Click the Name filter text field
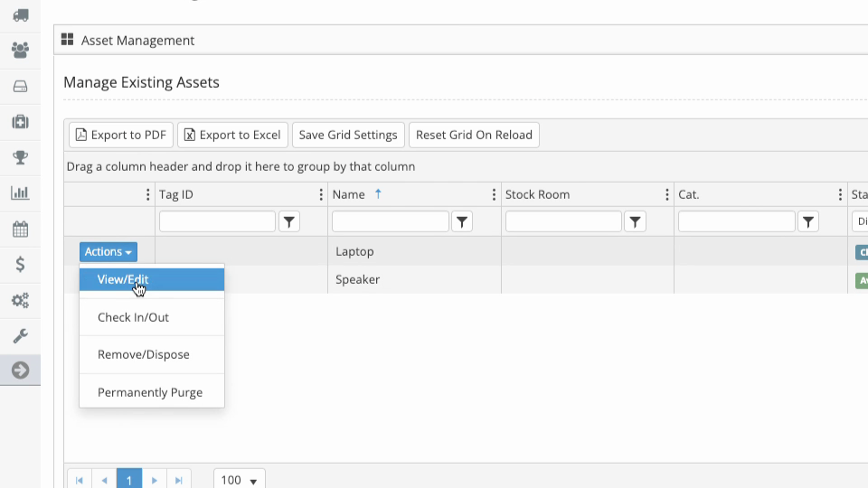 click(391, 222)
